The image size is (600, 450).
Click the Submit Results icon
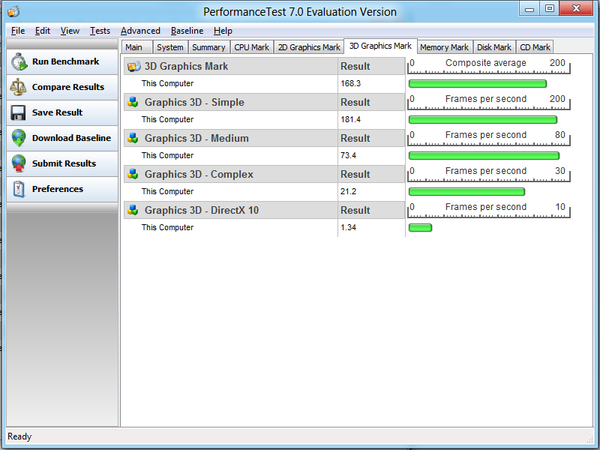18,163
